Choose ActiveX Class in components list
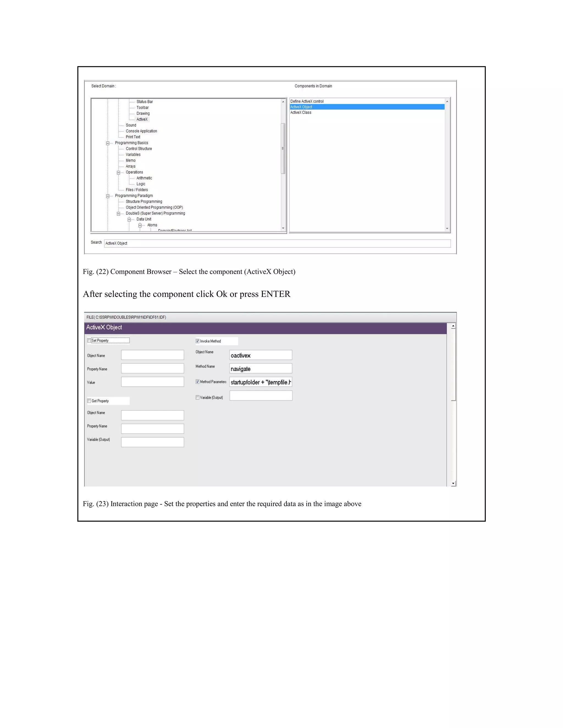Viewport: 563px width, 728px height. click(300, 113)
